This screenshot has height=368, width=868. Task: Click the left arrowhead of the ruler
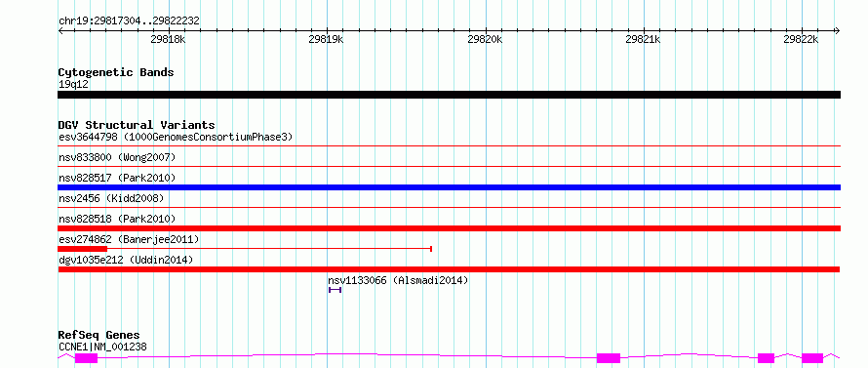click(60, 30)
